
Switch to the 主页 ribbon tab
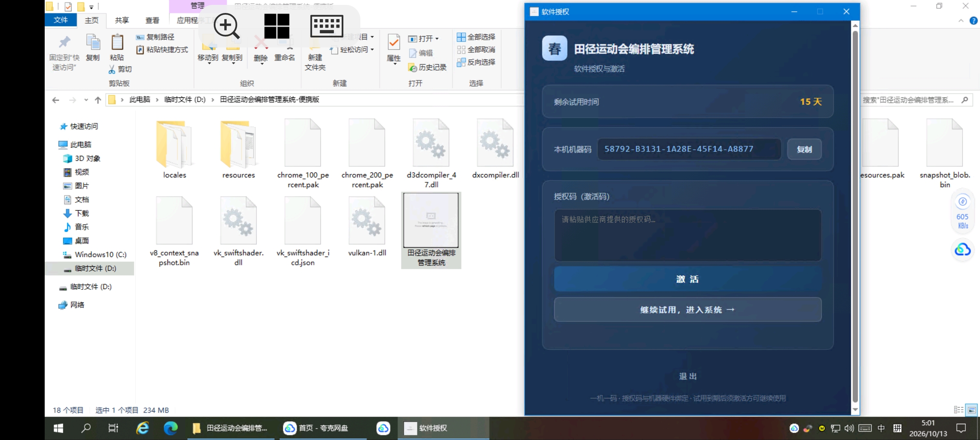coord(91,20)
